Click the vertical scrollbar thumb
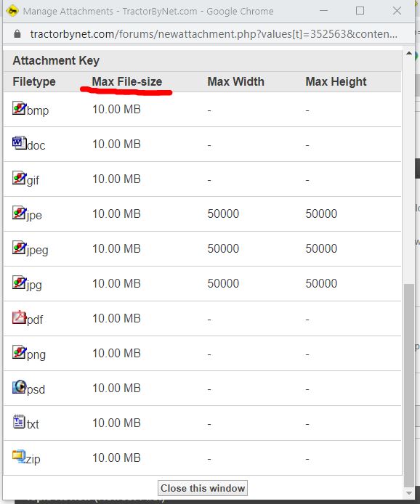 click(x=409, y=385)
